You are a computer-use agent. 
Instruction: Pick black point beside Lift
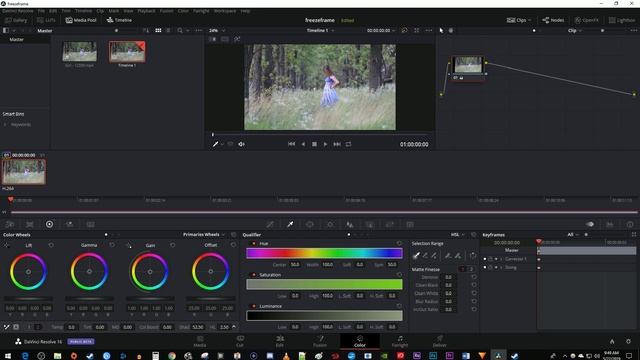point(7,245)
